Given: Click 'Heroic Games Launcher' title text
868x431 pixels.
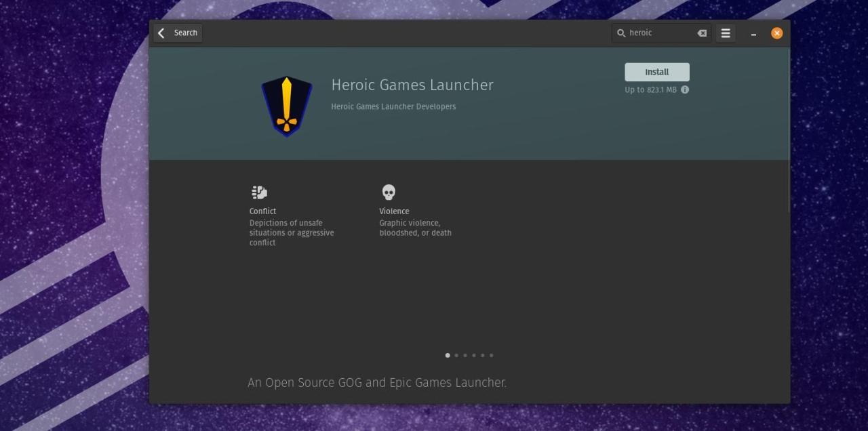Looking at the screenshot, I should [x=412, y=85].
